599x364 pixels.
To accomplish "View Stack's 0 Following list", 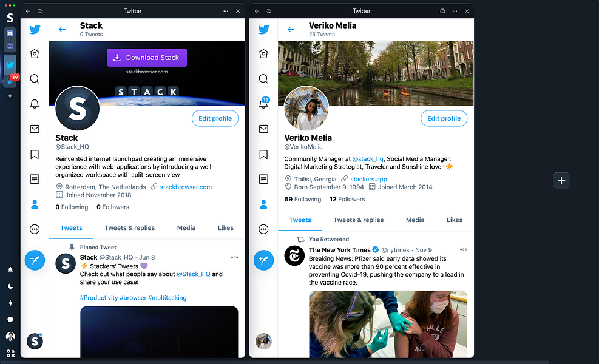I will [72, 207].
